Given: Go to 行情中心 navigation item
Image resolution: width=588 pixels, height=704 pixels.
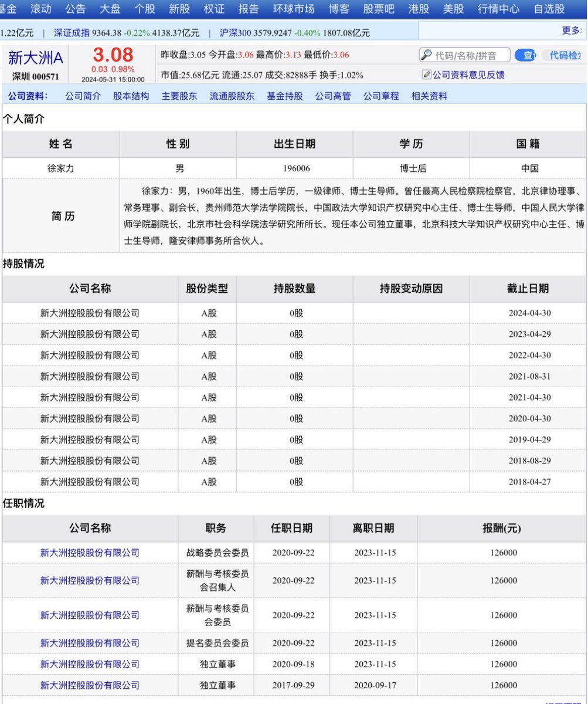Looking at the screenshot, I should tap(498, 9).
